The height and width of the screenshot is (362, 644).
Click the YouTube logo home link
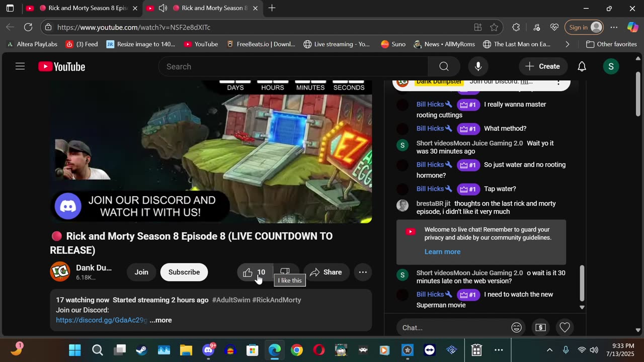[x=62, y=66]
